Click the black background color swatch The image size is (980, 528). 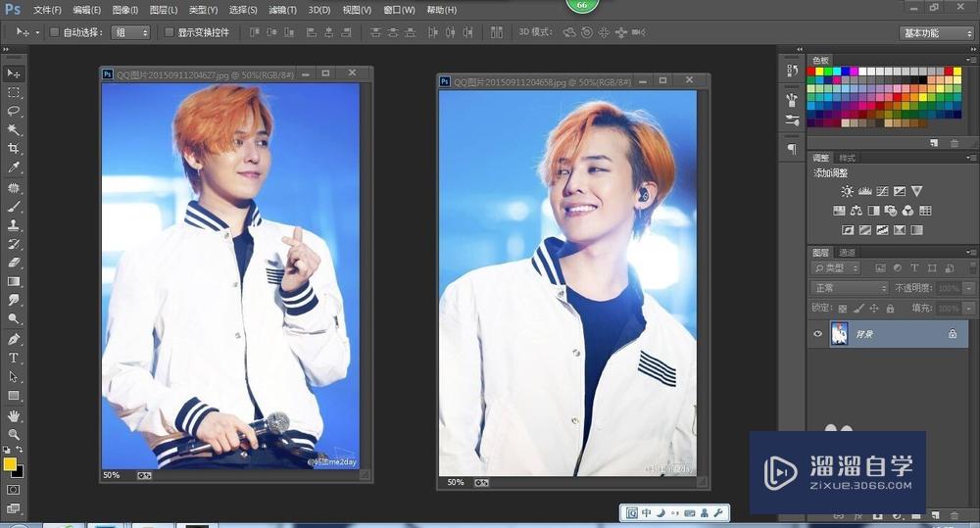(20, 472)
